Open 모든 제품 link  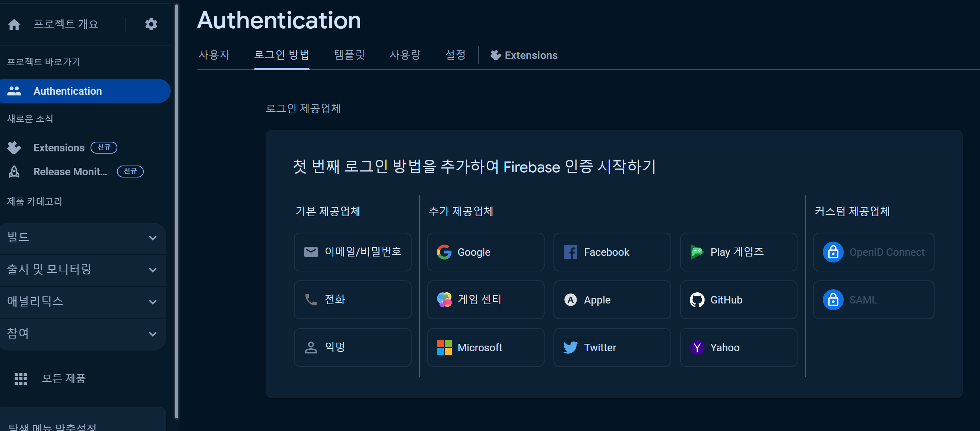(64, 378)
